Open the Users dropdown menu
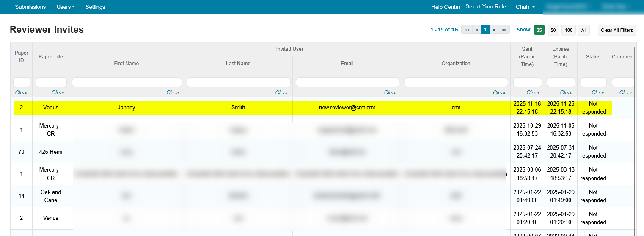The height and width of the screenshot is (236, 644). coord(65,7)
